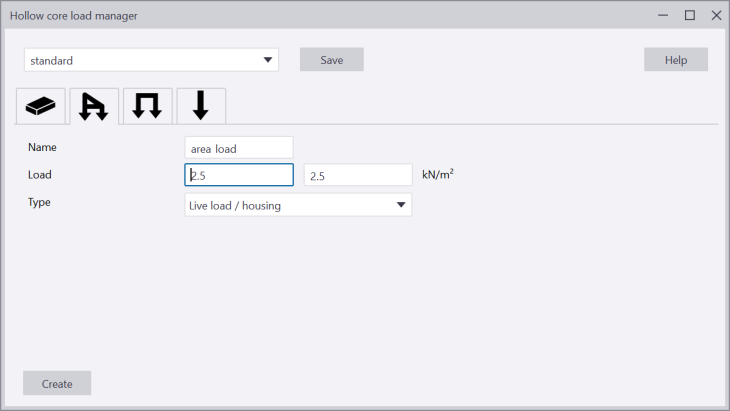Screen dimensions: 730x411
Task: Minimize the Hollow core load manager window
Action: pyautogui.click(x=663, y=15)
